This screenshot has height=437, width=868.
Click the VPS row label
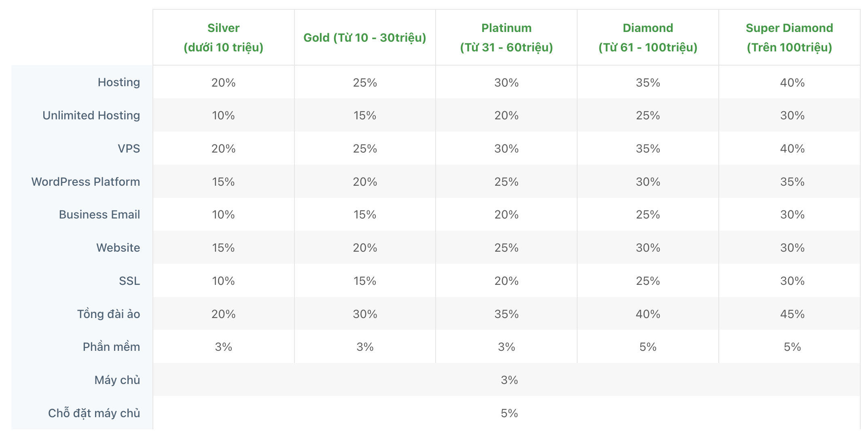point(129,148)
